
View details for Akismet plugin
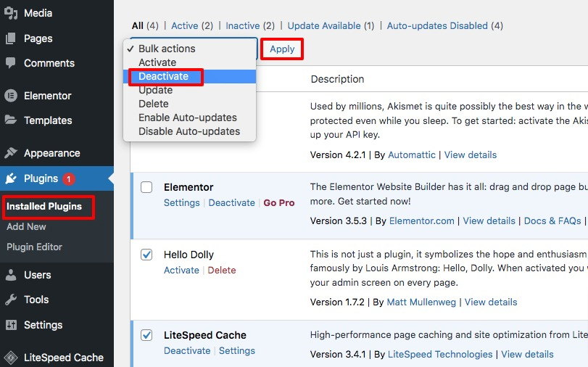tap(471, 154)
